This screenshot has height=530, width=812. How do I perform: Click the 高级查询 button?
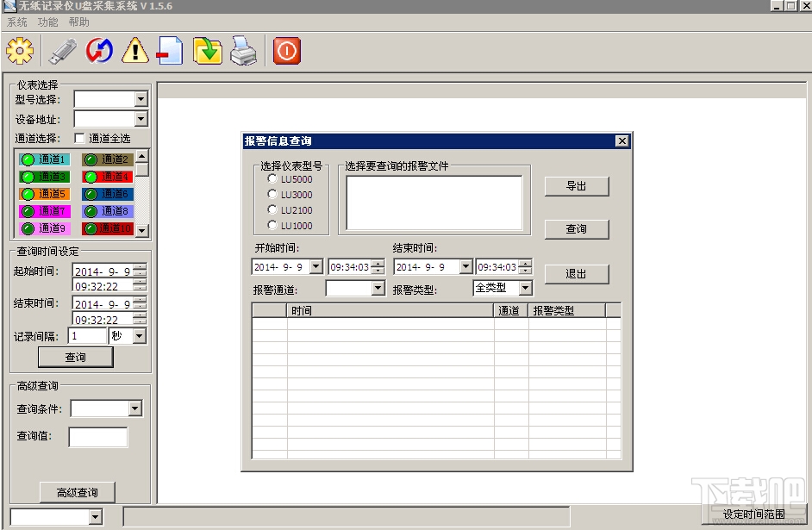pos(78,492)
